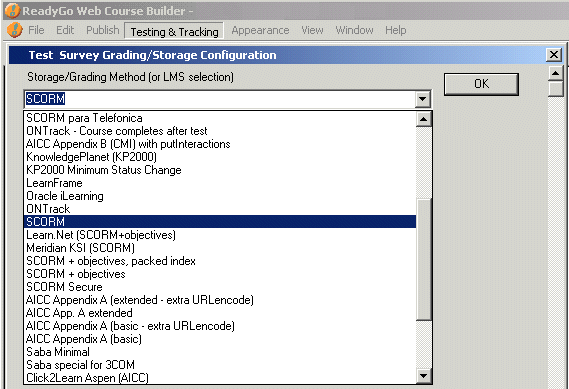
Task: Select plain AICC Appendix A (basic)
Action: [x=220, y=339]
